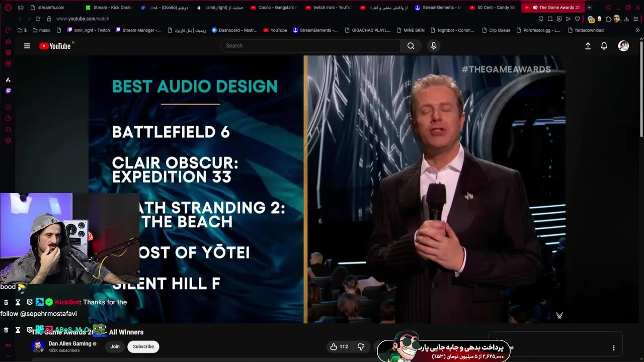This screenshot has height=362, width=644.
Task: Open Dan Allen Gaming channel avatar
Action: [38, 346]
